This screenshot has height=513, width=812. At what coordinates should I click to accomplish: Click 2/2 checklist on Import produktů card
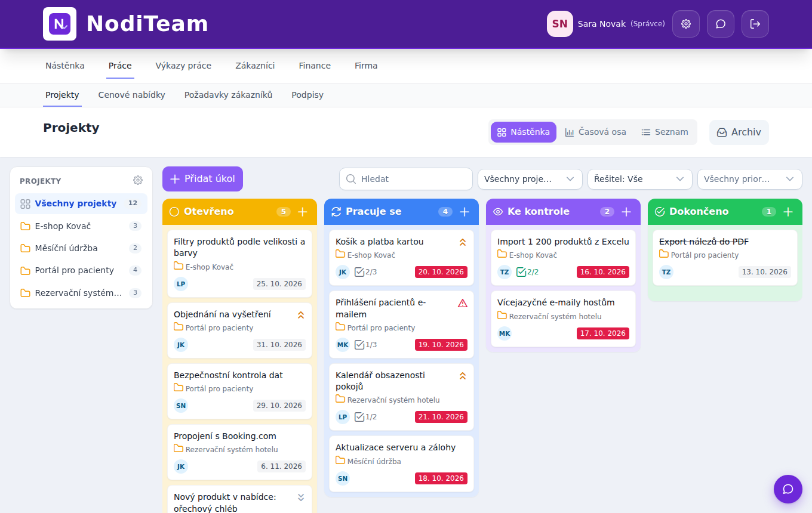pyautogui.click(x=528, y=272)
